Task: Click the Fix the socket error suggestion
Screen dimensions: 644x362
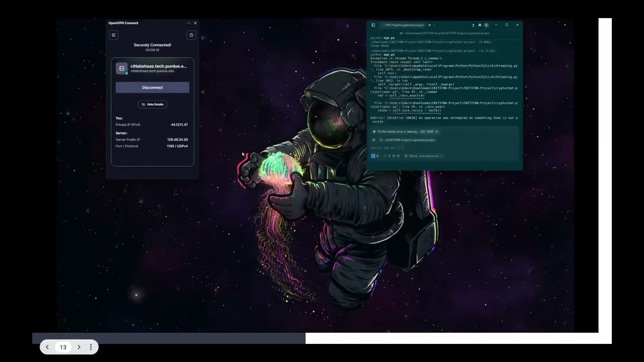Action: pos(405,132)
